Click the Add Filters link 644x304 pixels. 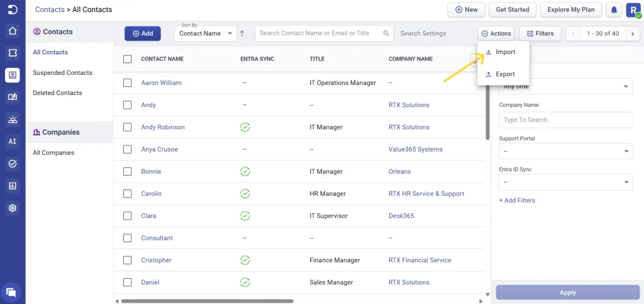click(517, 201)
